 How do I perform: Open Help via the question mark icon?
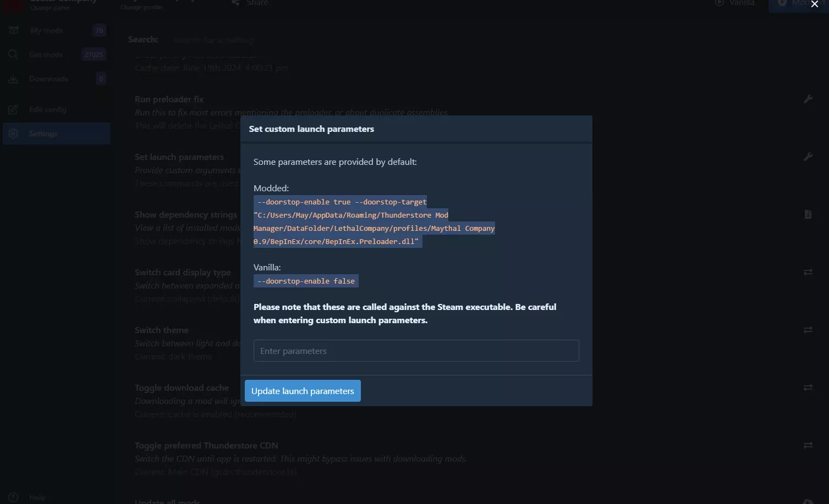13,497
